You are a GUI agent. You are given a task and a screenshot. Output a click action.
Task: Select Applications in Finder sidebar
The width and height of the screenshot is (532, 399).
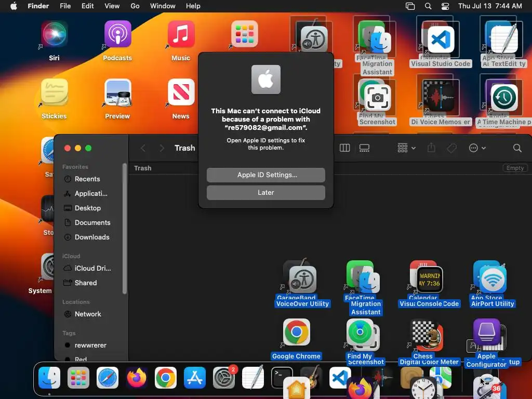91,193
